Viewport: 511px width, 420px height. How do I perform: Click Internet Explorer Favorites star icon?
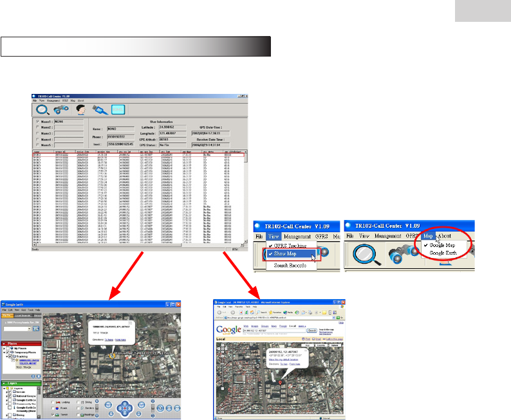[x=270, y=313]
